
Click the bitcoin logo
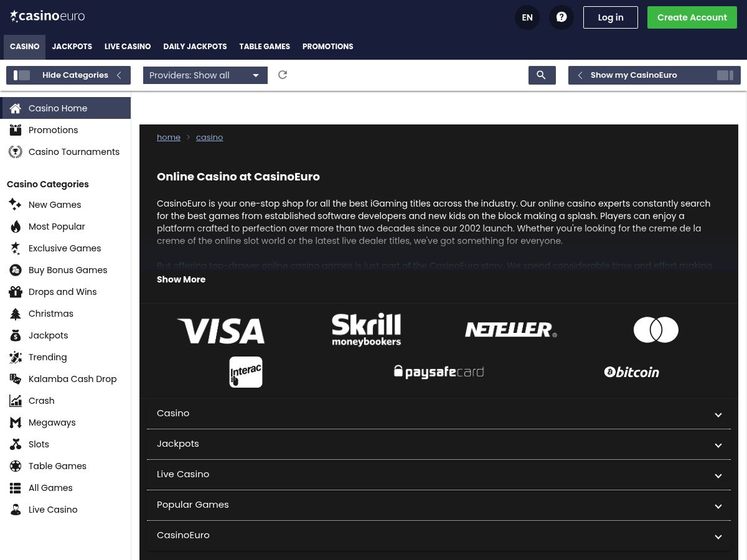point(632,372)
